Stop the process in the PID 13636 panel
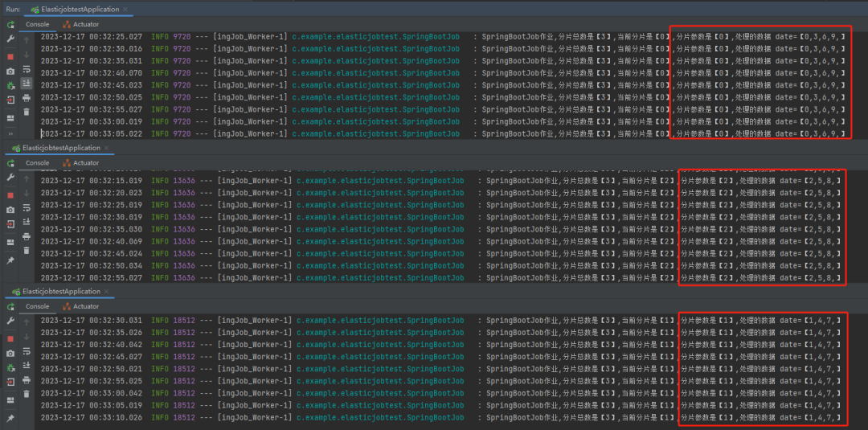 click(10, 195)
